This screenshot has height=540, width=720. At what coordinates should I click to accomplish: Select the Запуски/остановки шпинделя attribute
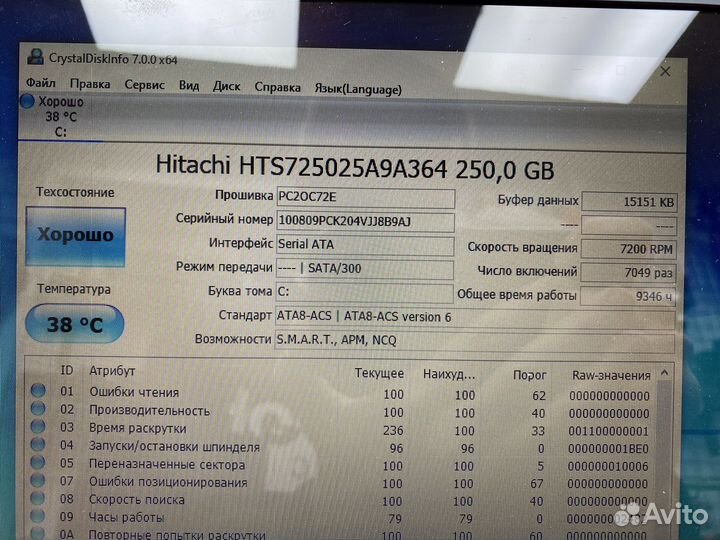[340, 447]
